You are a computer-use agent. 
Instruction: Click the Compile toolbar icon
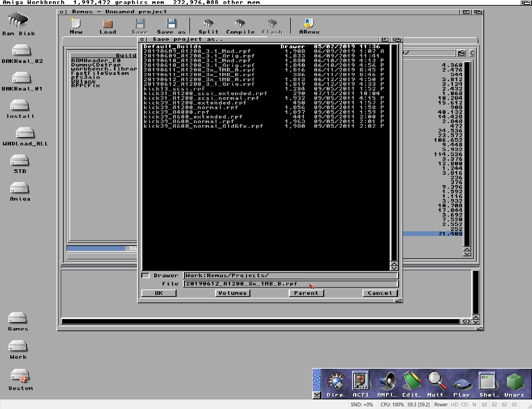coord(240,26)
